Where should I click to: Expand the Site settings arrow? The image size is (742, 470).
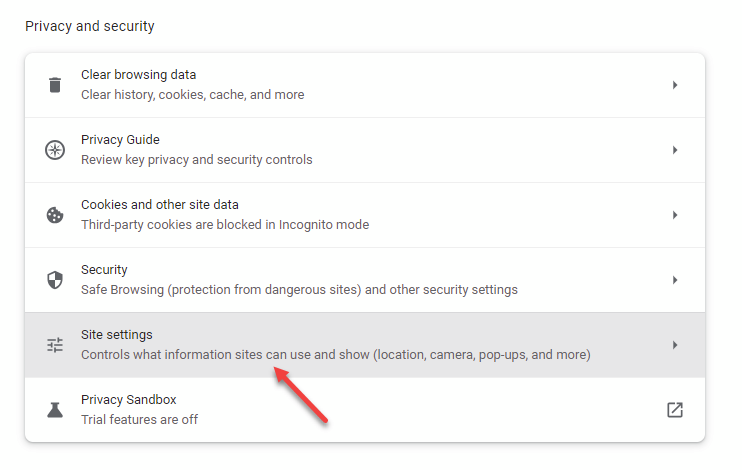[x=675, y=345]
